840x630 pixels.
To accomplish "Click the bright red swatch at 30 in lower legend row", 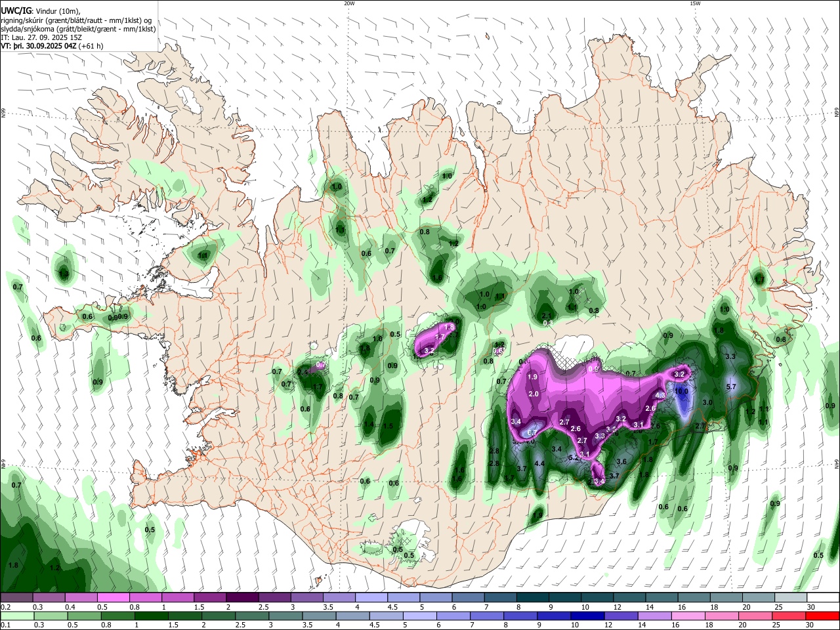I will point(822,616).
